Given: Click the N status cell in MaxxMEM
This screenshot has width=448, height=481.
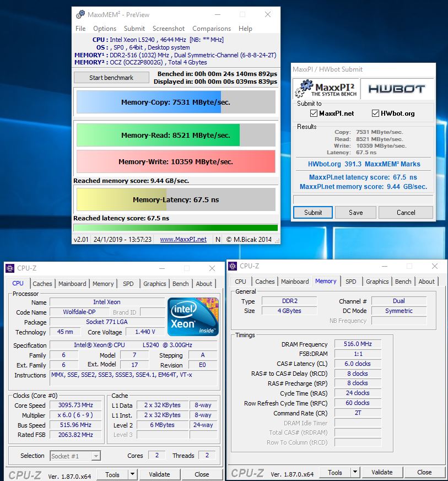Looking at the screenshot, I should point(218,239).
